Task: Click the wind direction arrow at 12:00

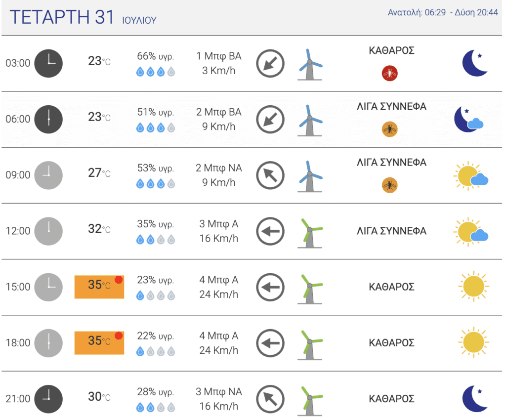Action: point(270,231)
